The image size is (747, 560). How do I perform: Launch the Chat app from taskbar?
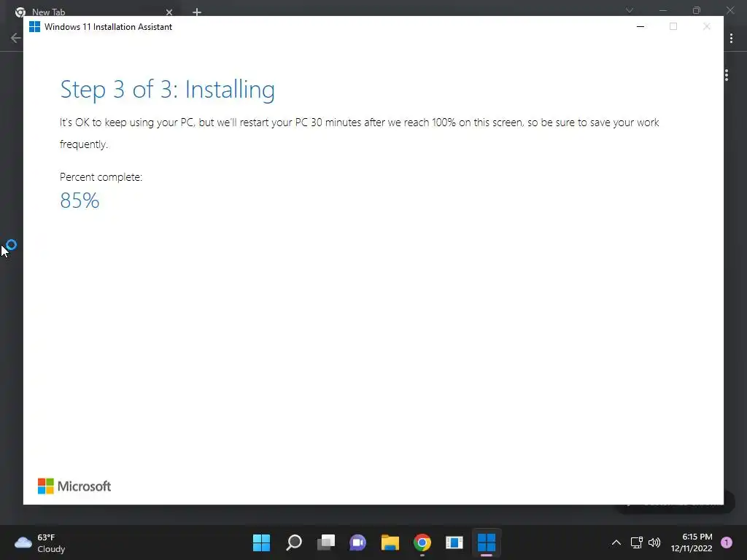pyautogui.click(x=357, y=542)
